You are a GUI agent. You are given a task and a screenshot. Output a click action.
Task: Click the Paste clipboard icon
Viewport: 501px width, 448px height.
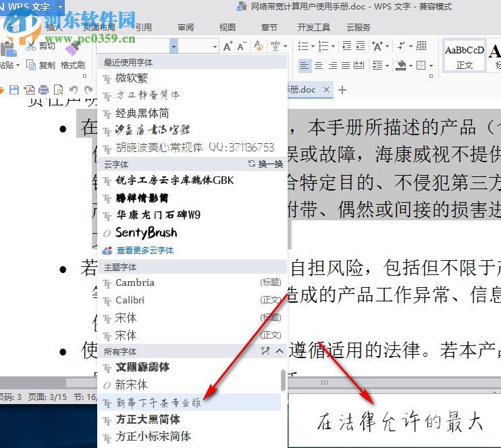(7, 49)
